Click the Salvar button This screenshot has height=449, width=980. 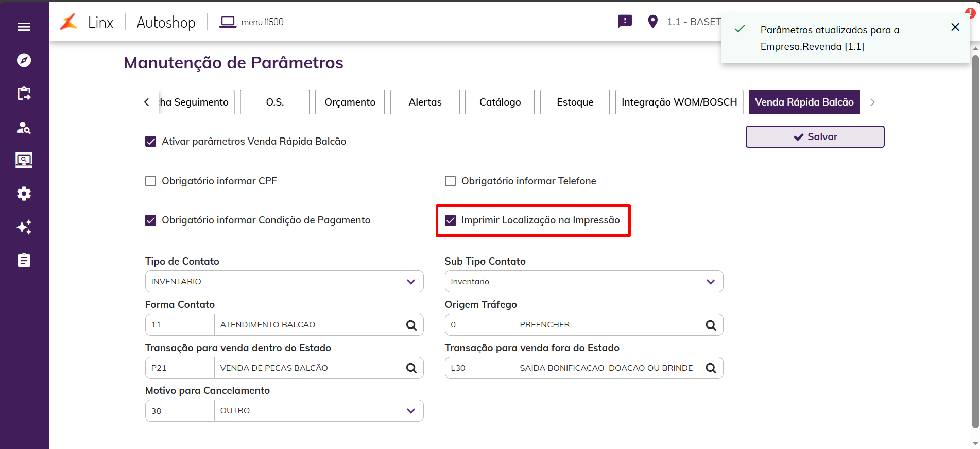[815, 137]
